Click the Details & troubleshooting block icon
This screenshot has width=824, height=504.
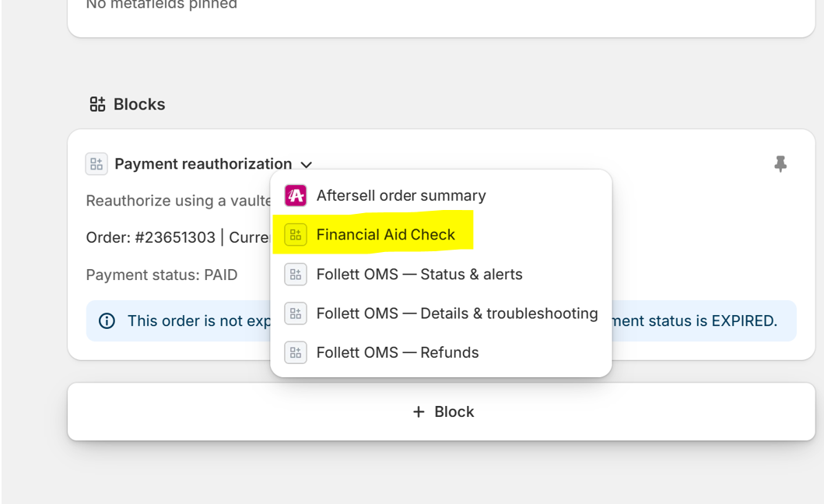(296, 313)
